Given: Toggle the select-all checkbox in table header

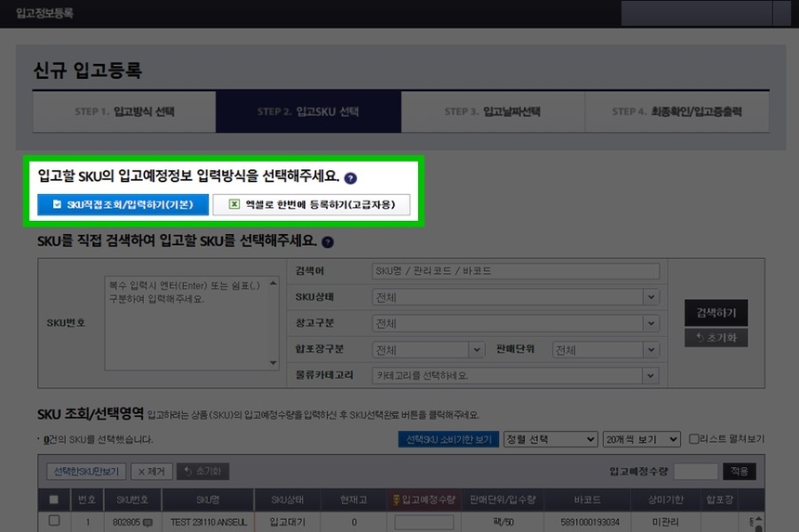Looking at the screenshot, I should 54,500.
